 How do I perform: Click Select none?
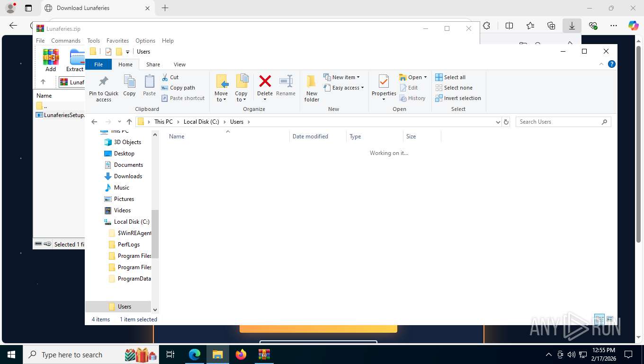click(x=454, y=88)
